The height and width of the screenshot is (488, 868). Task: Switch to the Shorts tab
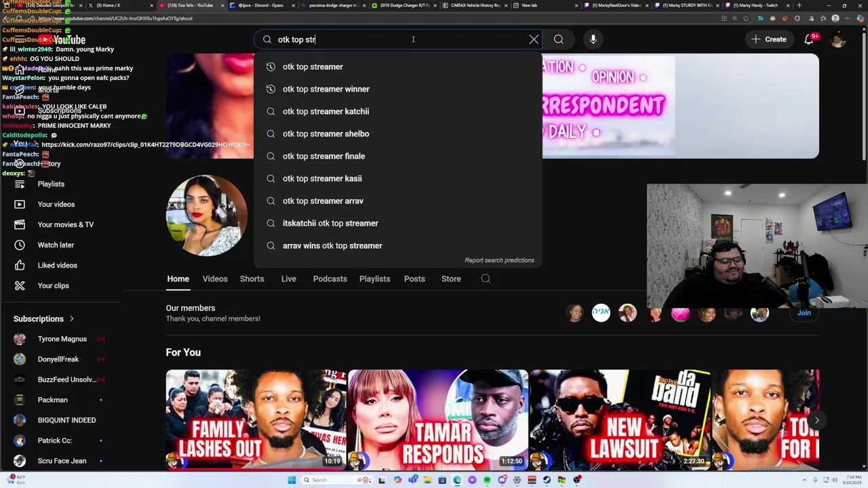point(252,279)
